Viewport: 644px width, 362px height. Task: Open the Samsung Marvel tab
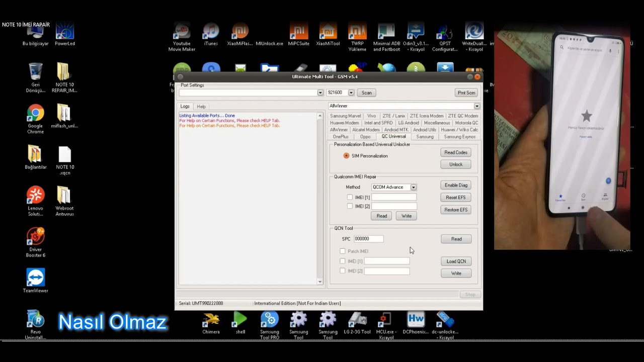(x=346, y=116)
